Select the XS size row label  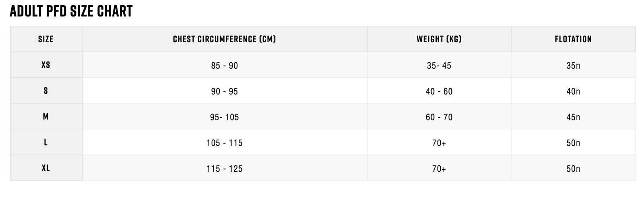pos(46,65)
